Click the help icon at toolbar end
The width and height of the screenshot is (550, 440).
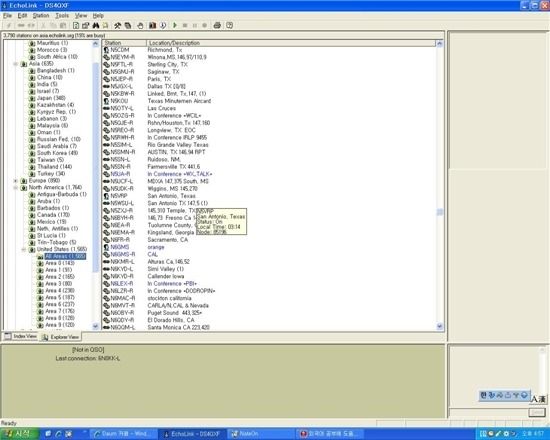tap(229, 25)
